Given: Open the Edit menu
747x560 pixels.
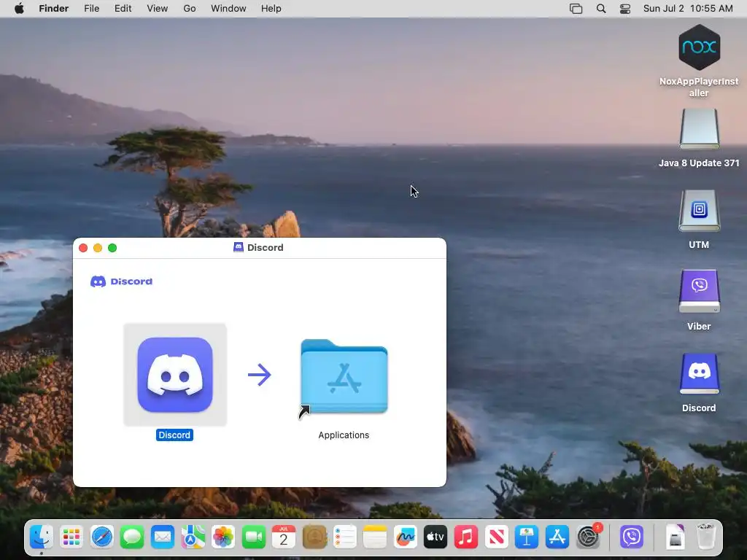Looking at the screenshot, I should point(123,9).
